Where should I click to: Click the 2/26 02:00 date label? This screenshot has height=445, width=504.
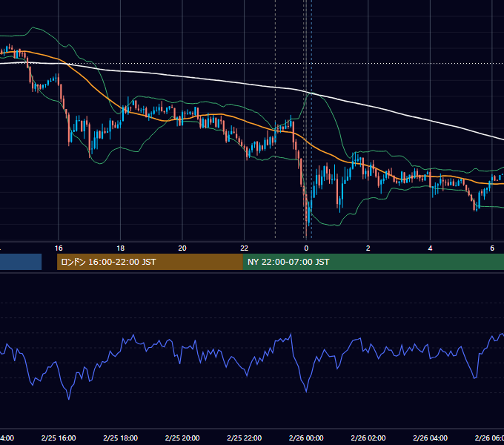pyautogui.click(x=368, y=438)
